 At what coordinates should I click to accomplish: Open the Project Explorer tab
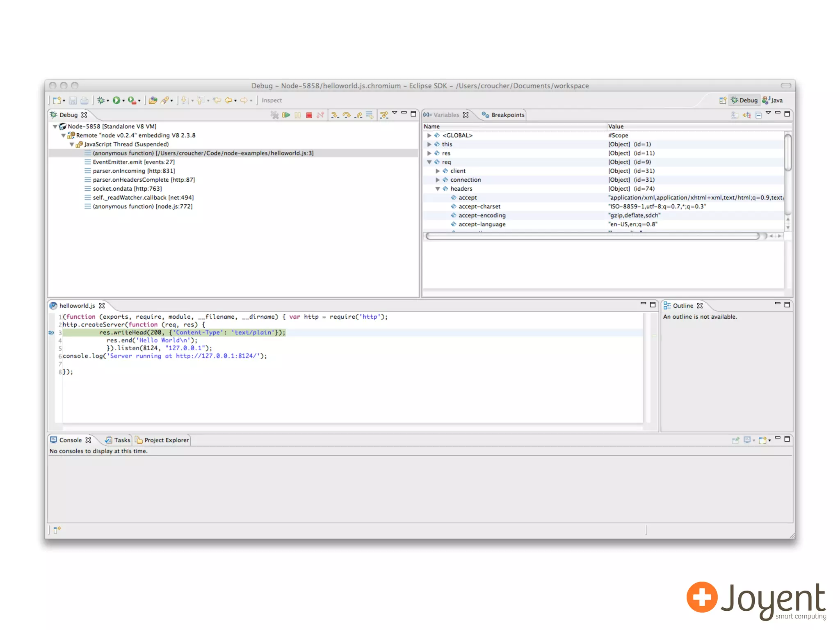click(162, 440)
